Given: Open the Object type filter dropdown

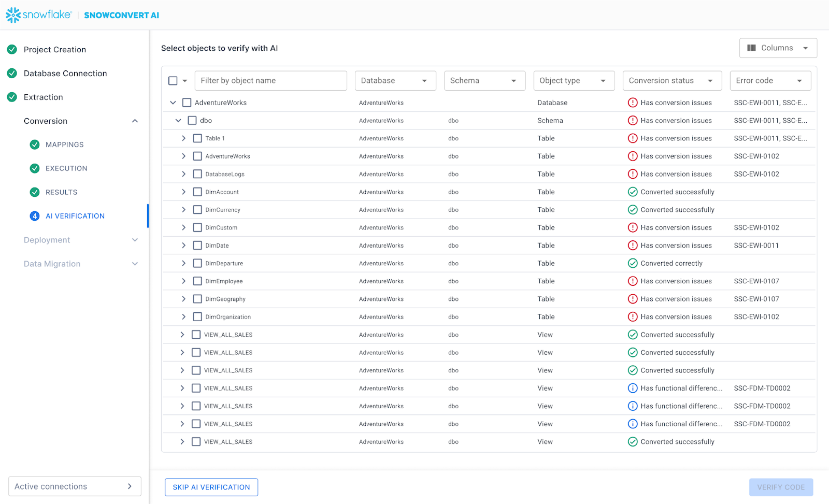Looking at the screenshot, I should [x=574, y=81].
